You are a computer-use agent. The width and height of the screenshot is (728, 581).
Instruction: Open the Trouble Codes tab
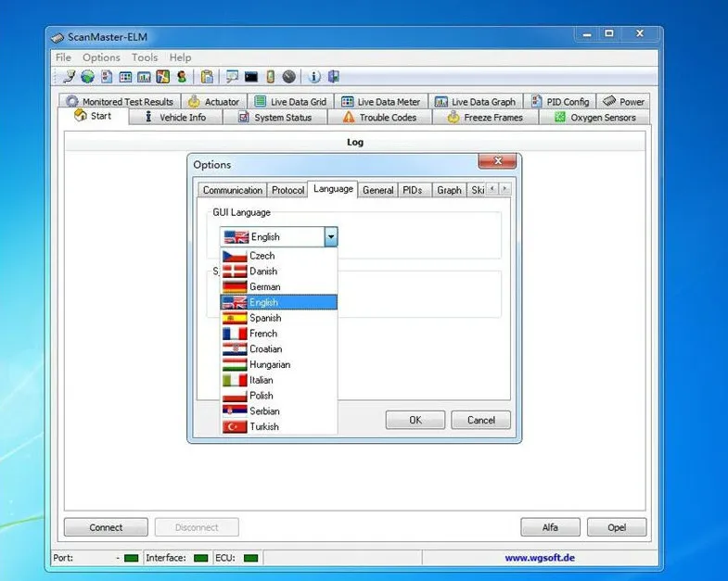click(380, 118)
